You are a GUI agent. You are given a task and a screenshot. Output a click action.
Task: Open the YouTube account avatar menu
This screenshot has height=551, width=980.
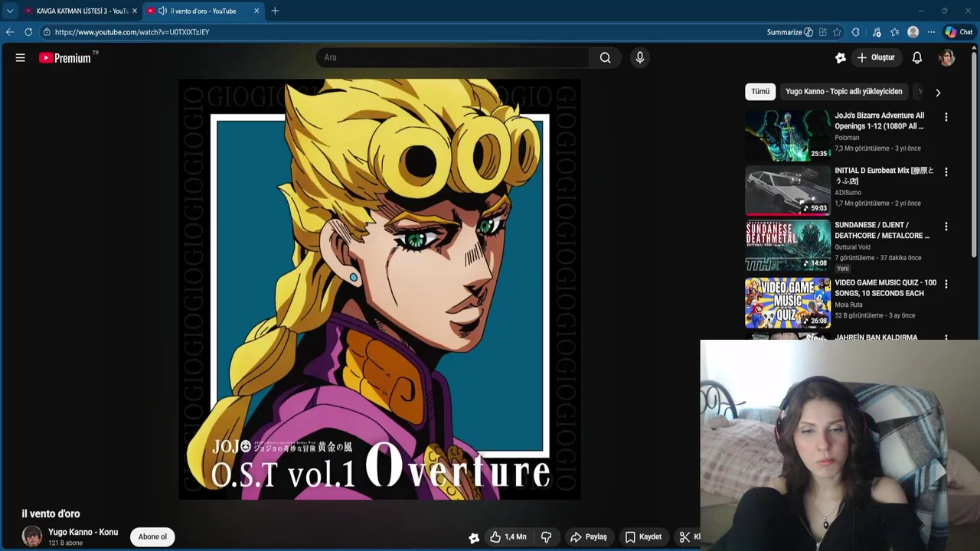tap(947, 57)
